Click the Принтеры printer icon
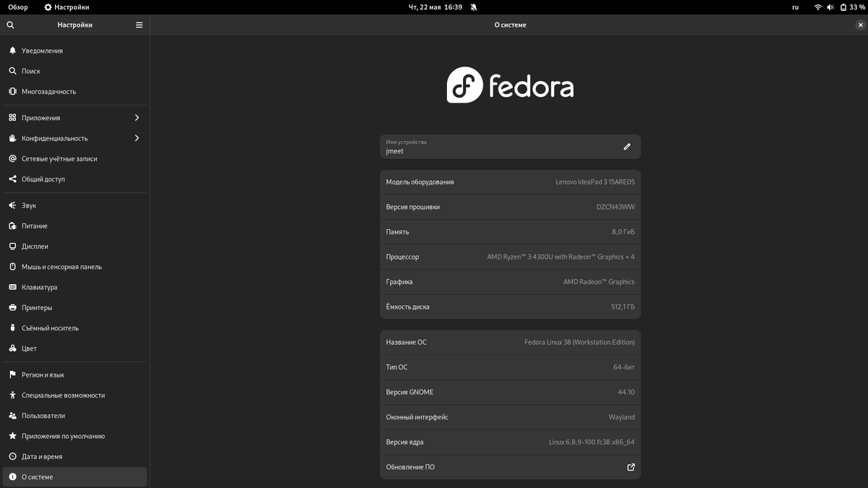Viewport: 868px width, 488px height. coord(12,307)
